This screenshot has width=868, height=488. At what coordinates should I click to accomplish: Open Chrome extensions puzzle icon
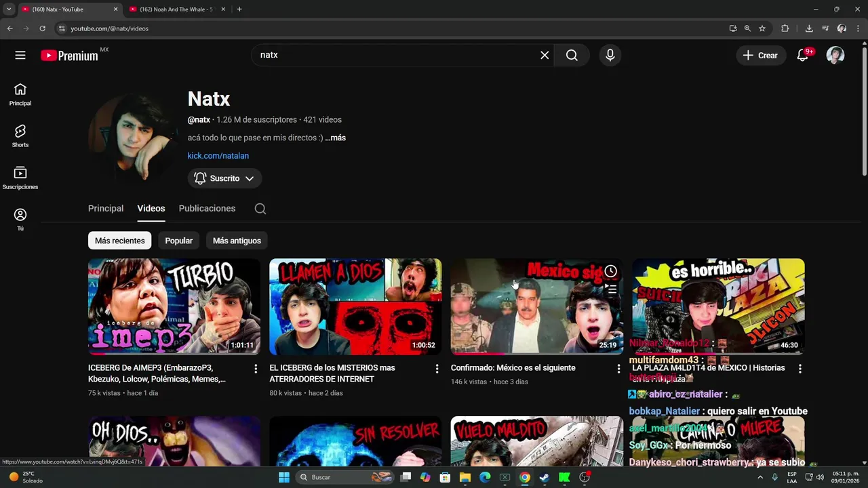click(x=785, y=28)
